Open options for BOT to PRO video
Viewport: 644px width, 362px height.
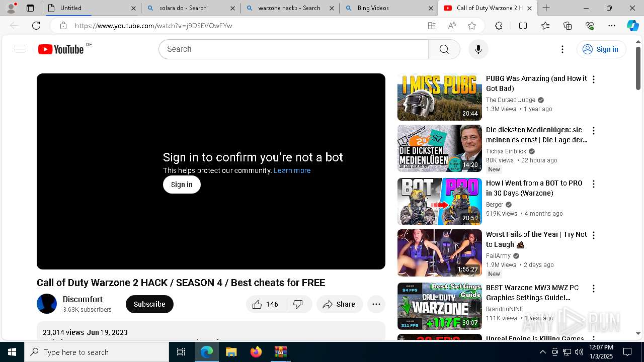click(594, 184)
